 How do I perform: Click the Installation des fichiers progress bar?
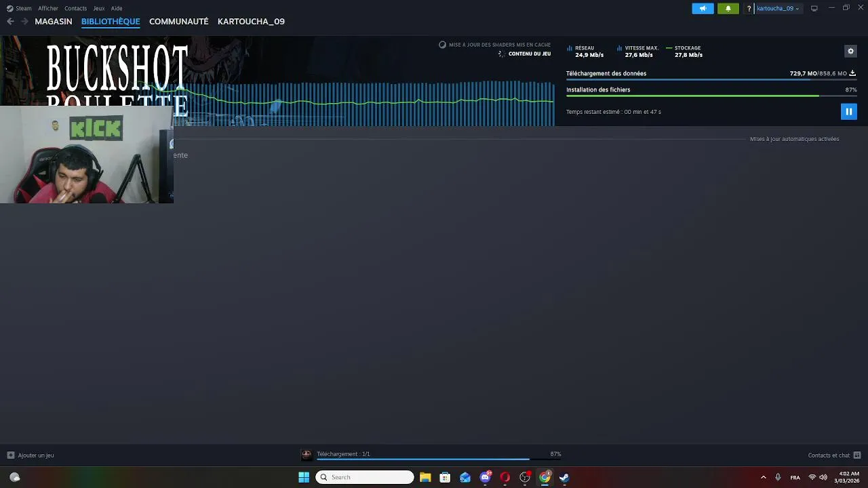click(x=711, y=96)
